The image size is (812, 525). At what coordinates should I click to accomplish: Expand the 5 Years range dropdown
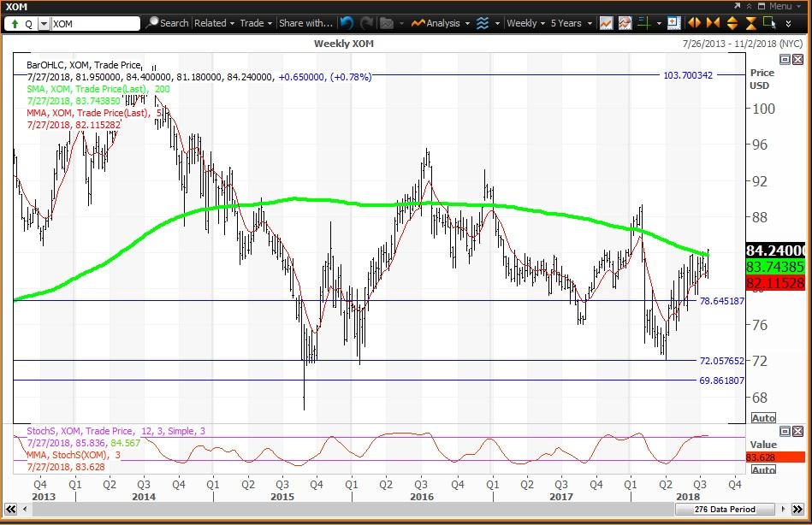pyautogui.click(x=570, y=23)
